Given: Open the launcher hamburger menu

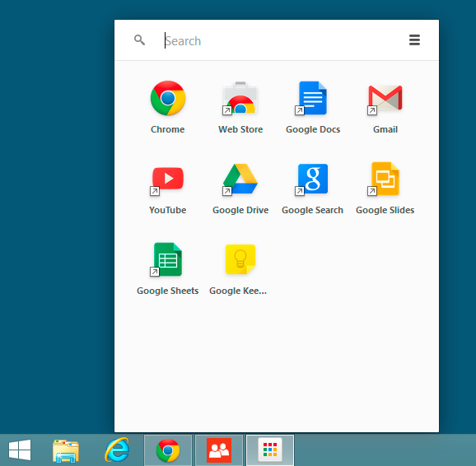Looking at the screenshot, I should [x=414, y=40].
